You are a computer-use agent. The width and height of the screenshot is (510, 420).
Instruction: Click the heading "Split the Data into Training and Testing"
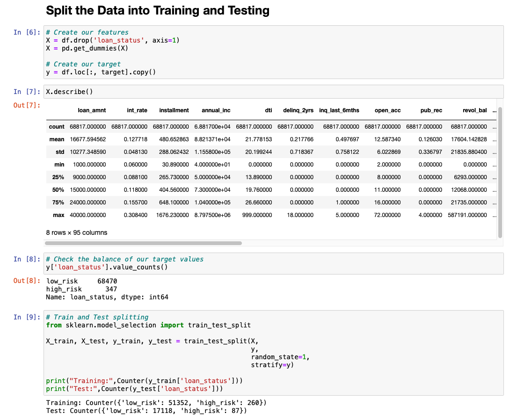click(157, 10)
